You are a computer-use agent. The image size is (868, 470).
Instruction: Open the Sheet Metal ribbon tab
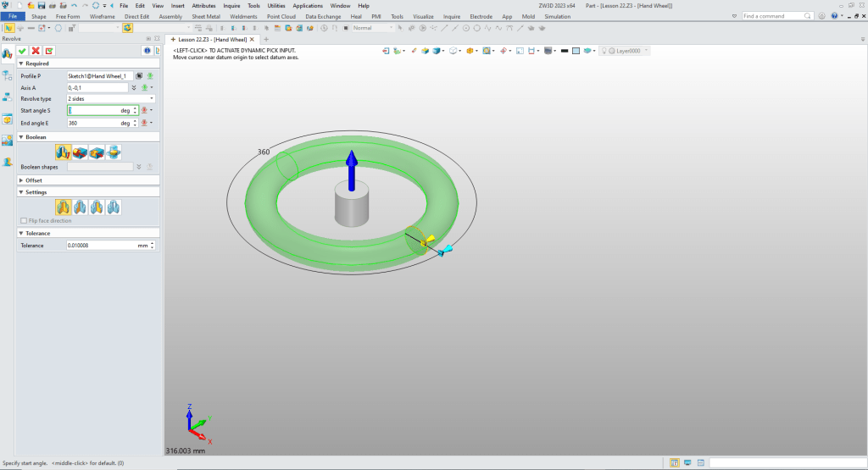click(206, 16)
